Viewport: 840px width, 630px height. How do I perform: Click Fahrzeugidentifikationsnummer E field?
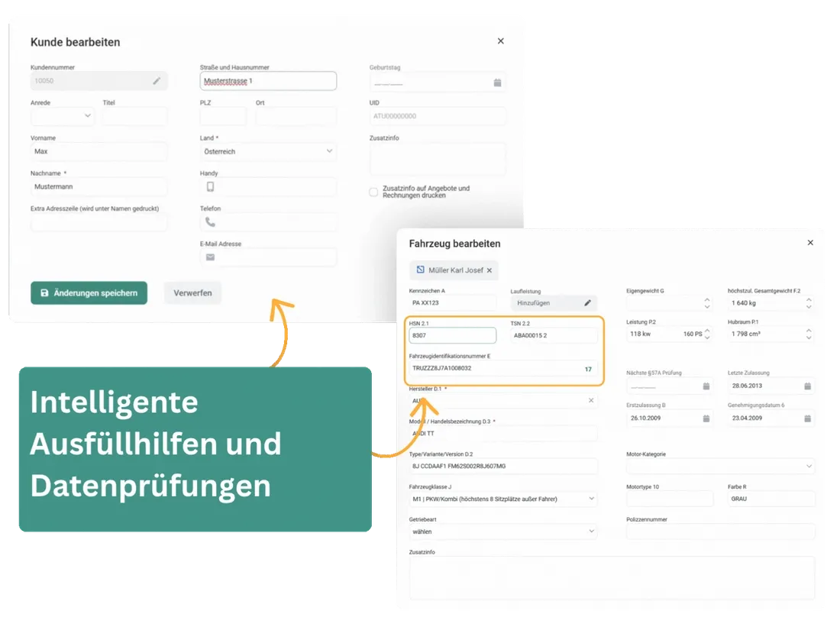[x=503, y=368]
